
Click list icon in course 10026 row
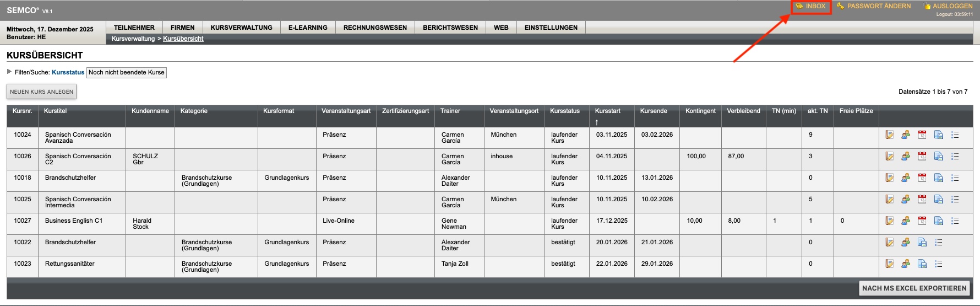click(955, 157)
